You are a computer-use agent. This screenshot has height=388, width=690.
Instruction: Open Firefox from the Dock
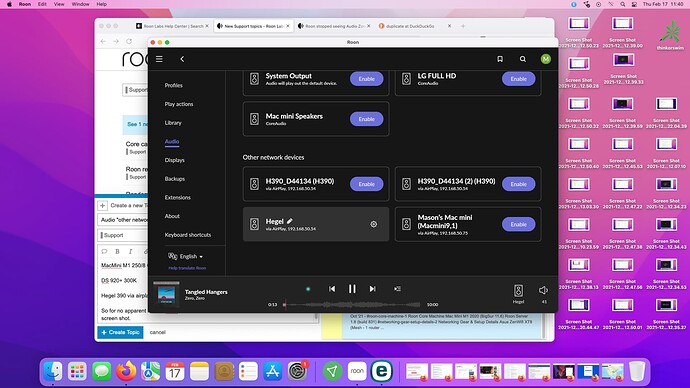(126, 371)
